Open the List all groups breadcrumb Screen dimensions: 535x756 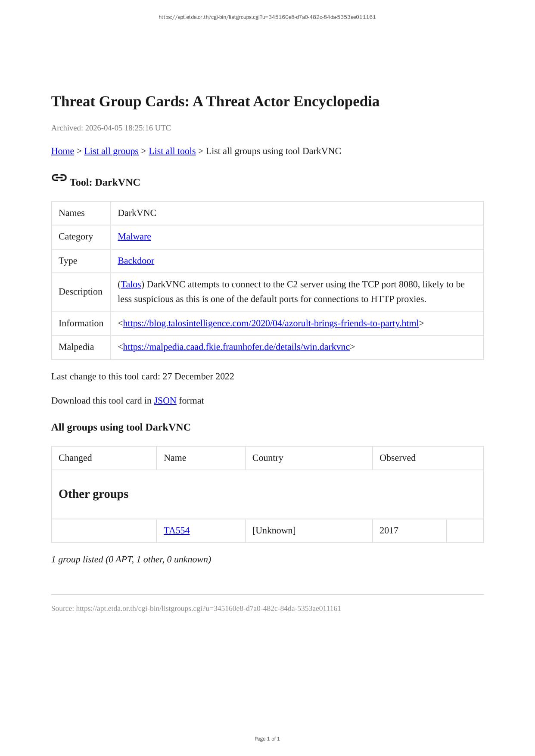coord(111,151)
